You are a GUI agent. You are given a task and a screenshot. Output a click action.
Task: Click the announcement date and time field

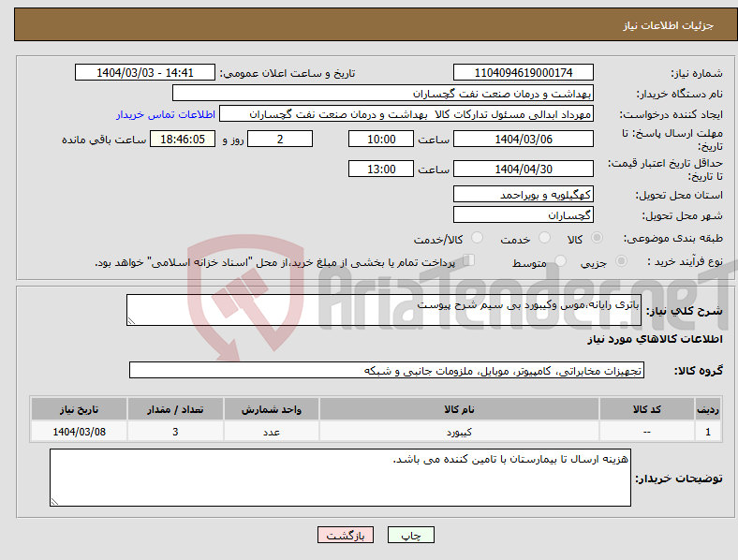[145, 72]
